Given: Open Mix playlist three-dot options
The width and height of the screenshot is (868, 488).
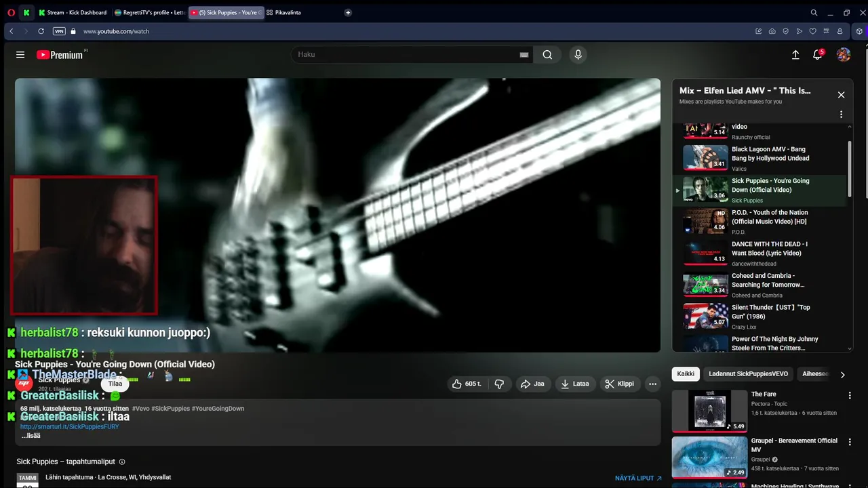Looking at the screenshot, I should [841, 115].
